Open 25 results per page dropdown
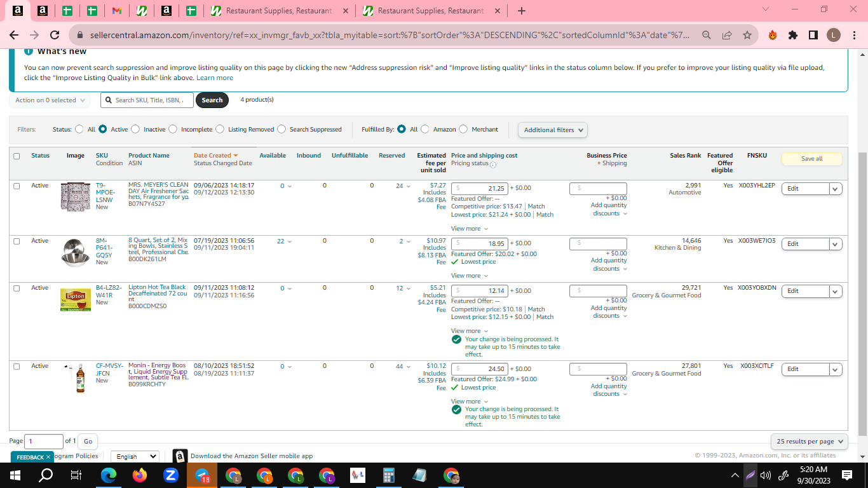The width and height of the screenshot is (868, 488). point(810,441)
